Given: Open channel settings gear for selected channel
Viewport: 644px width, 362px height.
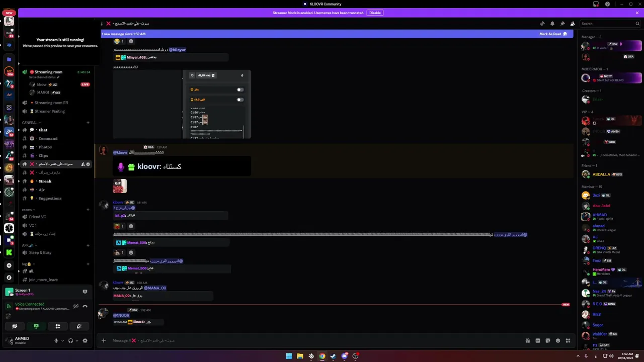Looking at the screenshot, I should 88,164.
